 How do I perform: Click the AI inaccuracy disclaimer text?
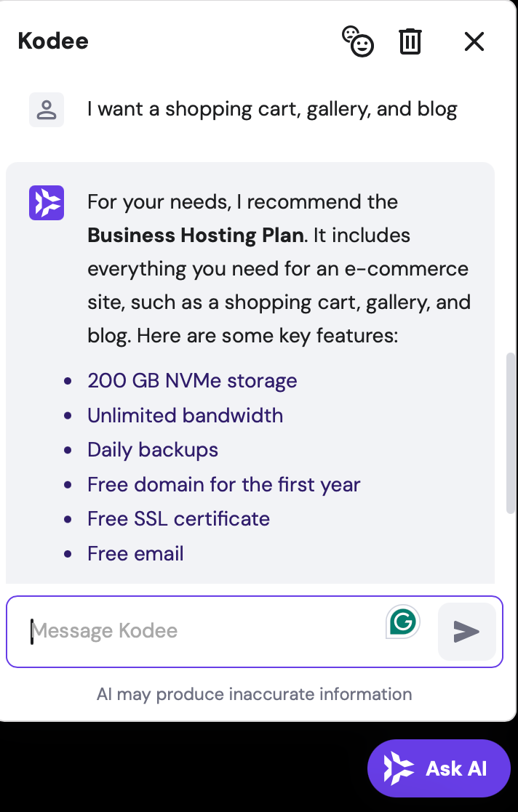point(254,694)
